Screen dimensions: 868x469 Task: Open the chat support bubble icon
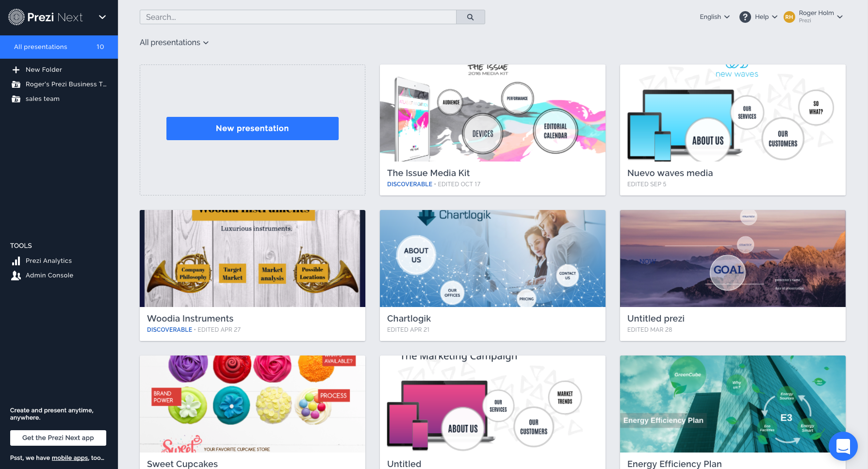[843, 446]
